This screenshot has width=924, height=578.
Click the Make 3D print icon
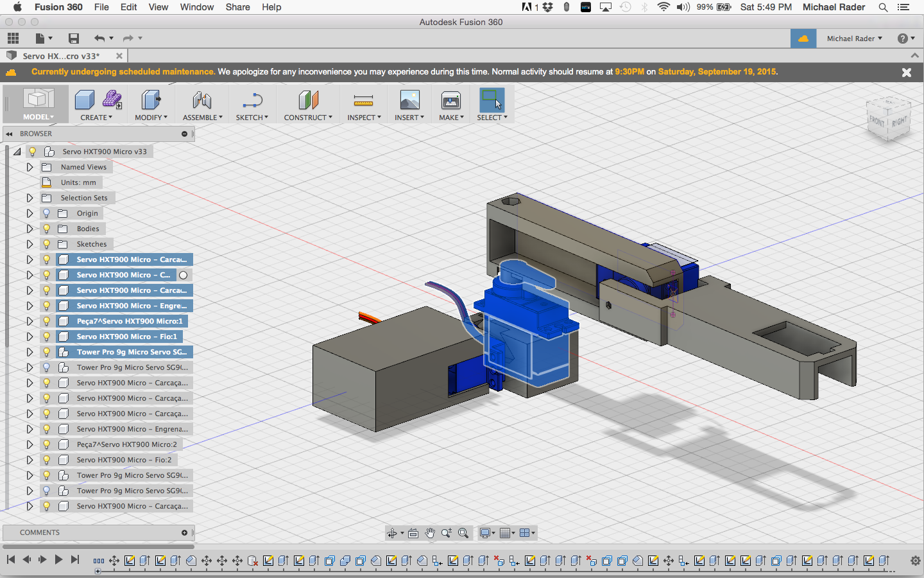(x=451, y=100)
